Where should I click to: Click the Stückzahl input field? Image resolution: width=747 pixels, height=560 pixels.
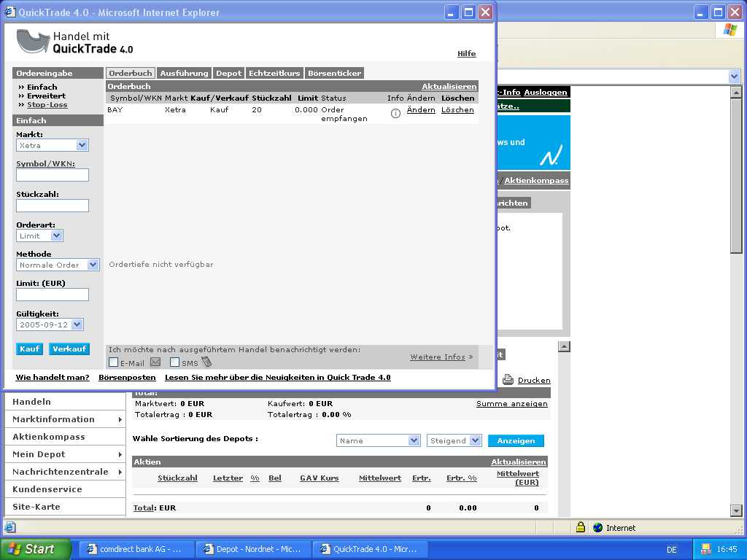click(x=53, y=206)
